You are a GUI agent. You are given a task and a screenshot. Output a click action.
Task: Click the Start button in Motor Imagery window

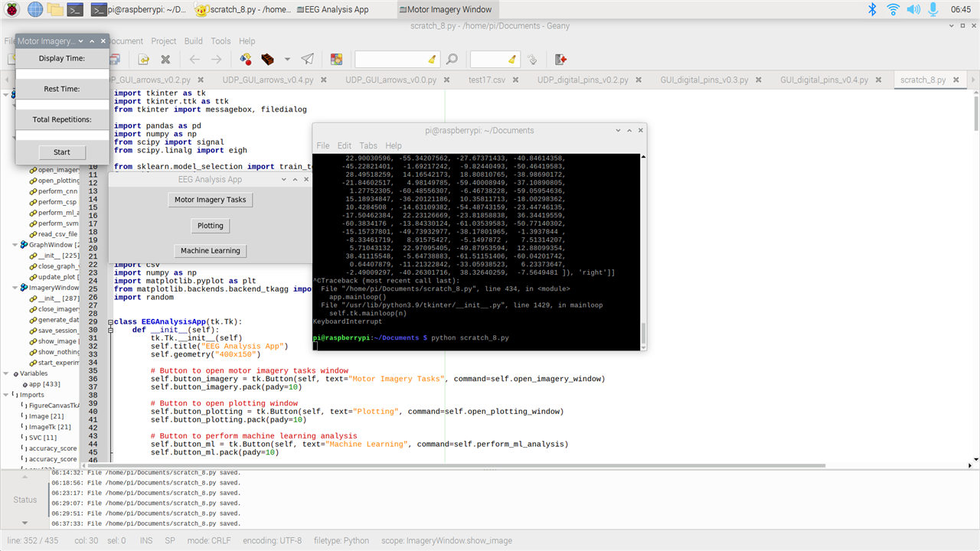(x=62, y=152)
